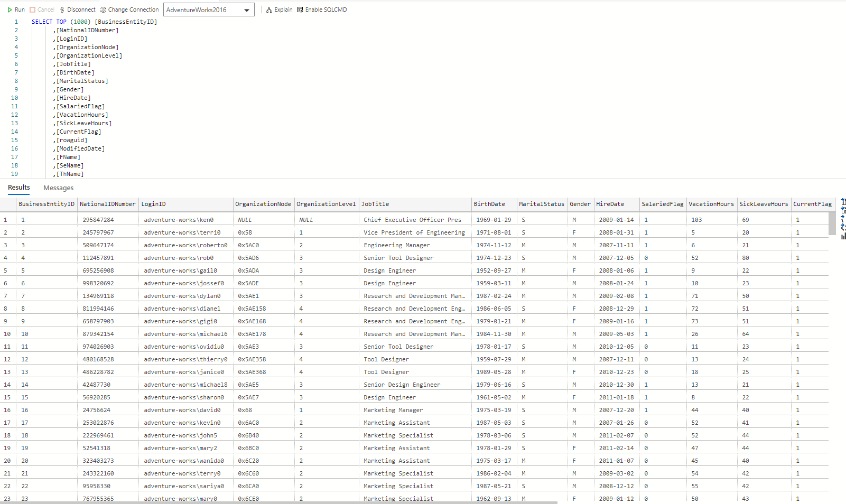This screenshot has width=846, height=504.
Task: Toggle Enable SQLCMD mode
Action: pyautogui.click(x=322, y=10)
